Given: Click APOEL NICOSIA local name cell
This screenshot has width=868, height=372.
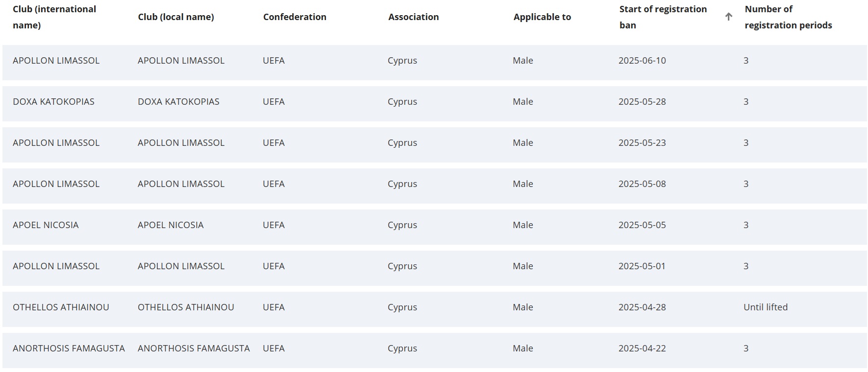Looking at the screenshot, I should click(171, 225).
